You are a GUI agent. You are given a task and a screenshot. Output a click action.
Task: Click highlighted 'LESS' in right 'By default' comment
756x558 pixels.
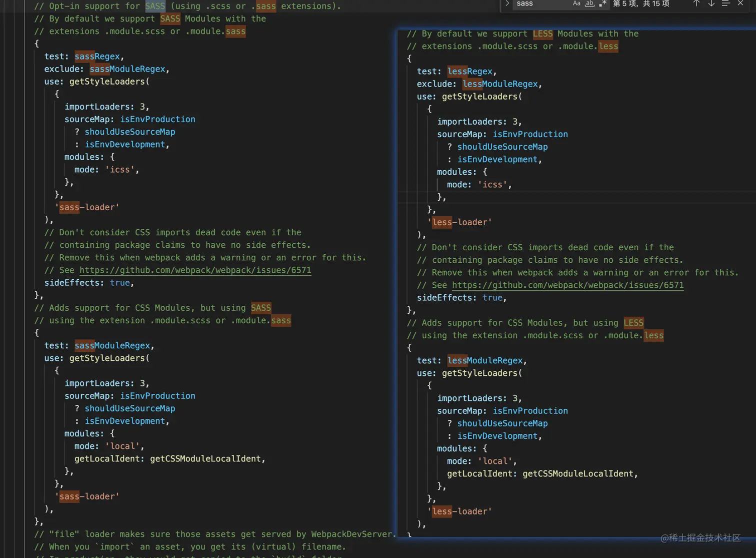click(542, 34)
